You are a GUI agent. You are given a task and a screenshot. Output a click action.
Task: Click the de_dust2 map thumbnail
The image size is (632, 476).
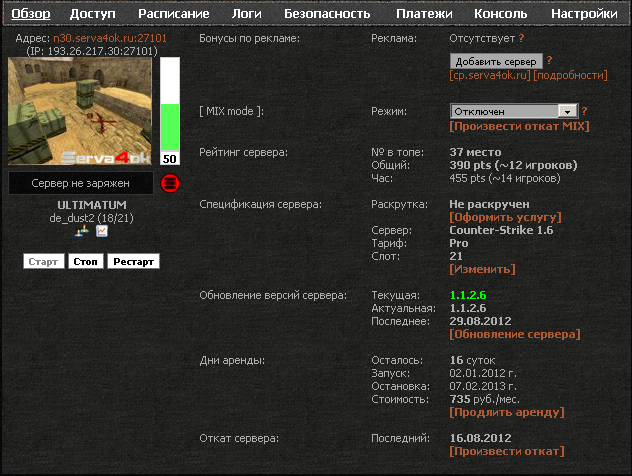coord(80,111)
